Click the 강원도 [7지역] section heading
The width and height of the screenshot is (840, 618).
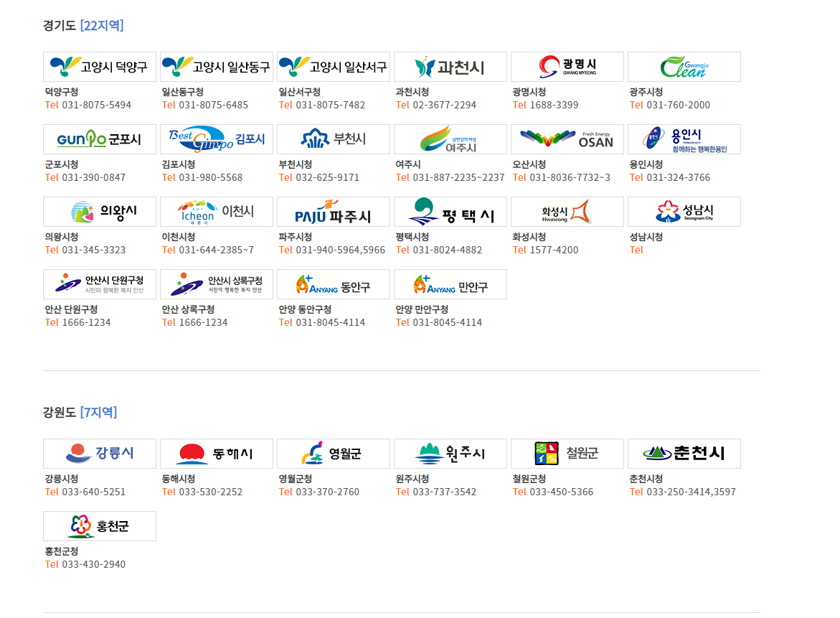80,412
